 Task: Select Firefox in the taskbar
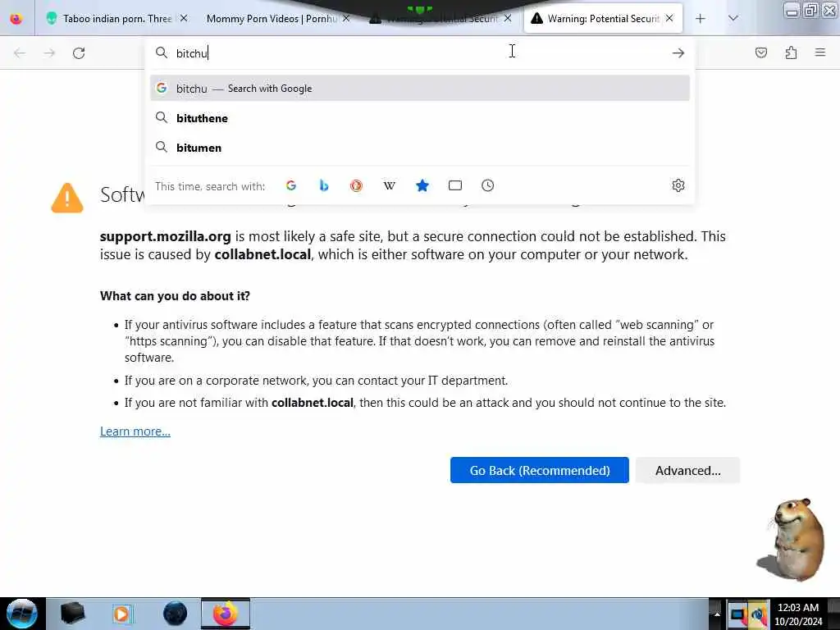(x=226, y=614)
